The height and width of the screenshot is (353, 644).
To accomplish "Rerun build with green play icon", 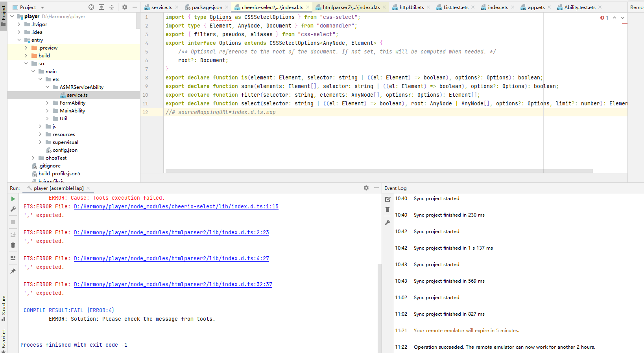I will coord(13,199).
